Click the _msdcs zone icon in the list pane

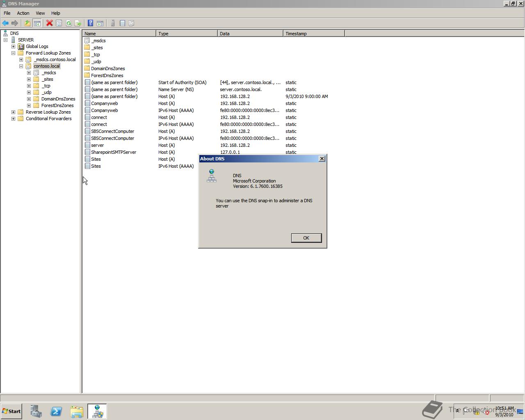pos(87,41)
